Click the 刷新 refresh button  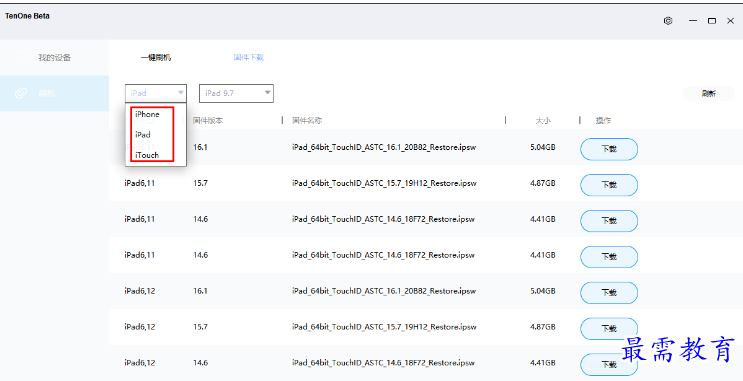(x=708, y=93)
